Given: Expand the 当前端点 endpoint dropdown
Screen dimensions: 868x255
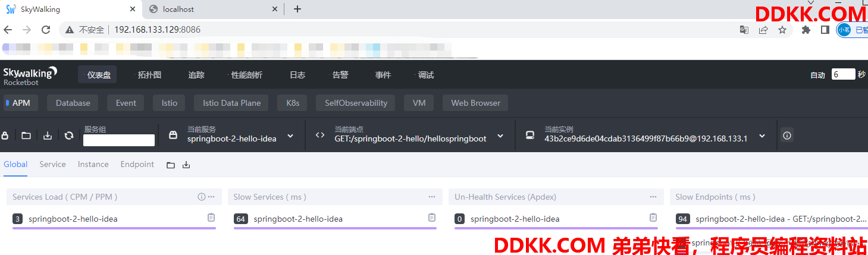Looking at the screenshot, I should click(500, 136).
